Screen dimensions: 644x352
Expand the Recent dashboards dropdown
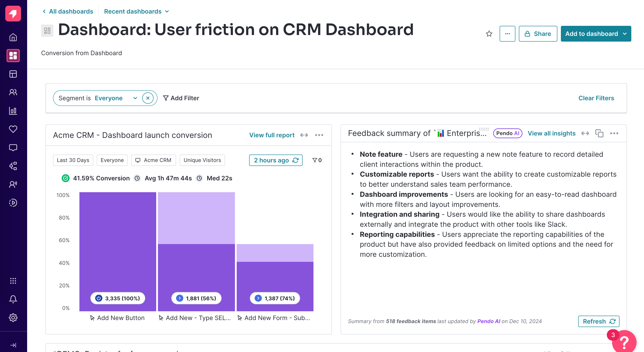coord(136,11)
